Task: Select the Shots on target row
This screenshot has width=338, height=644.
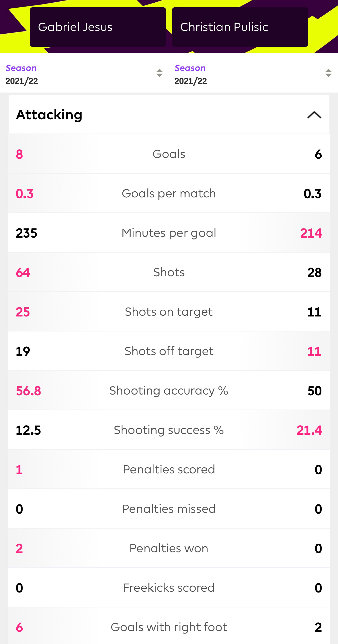Action: tap(169, 312)
